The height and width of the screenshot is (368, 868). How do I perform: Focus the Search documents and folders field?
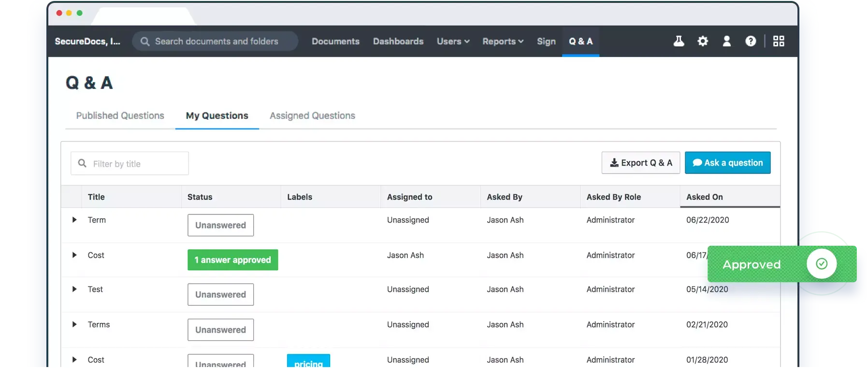(x=215, y=42)
